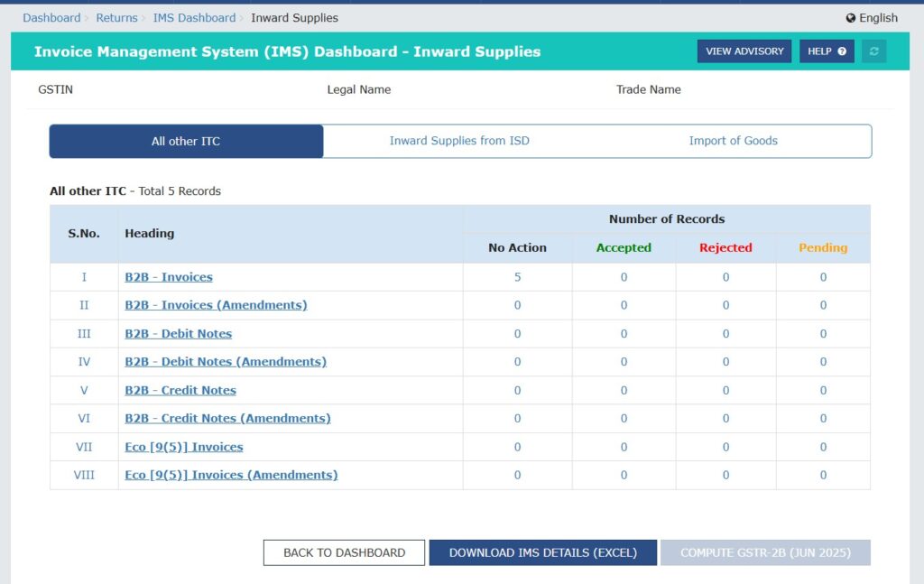The image size is (924, 584).
Task: Open Eco [9(5)] Invoices link
Action: [183, 447]
